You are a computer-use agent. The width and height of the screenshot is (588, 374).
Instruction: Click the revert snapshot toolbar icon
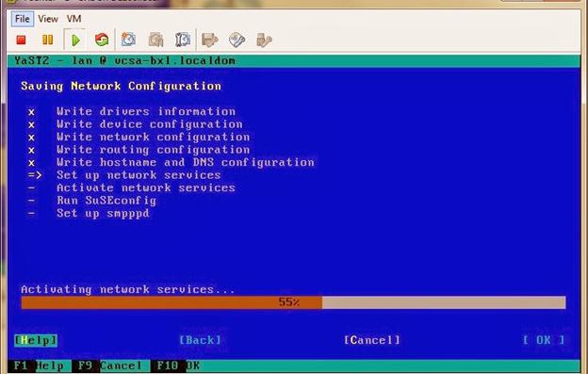coord(156,40)
